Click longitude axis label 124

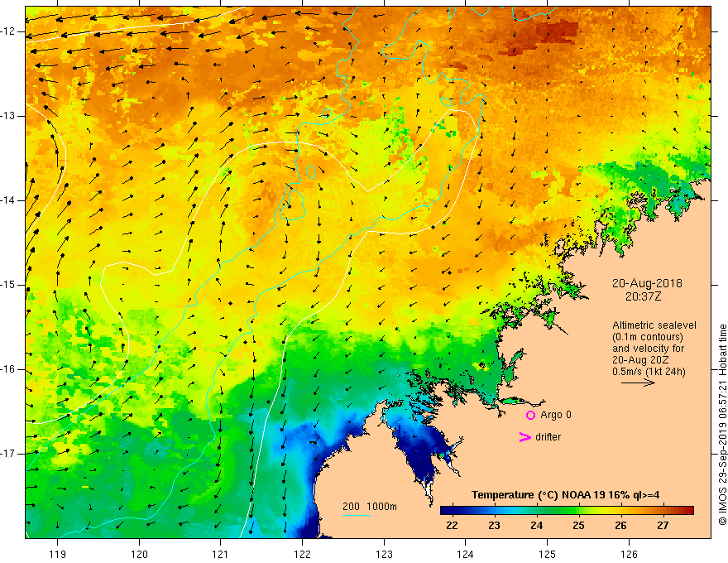[465, 554]
